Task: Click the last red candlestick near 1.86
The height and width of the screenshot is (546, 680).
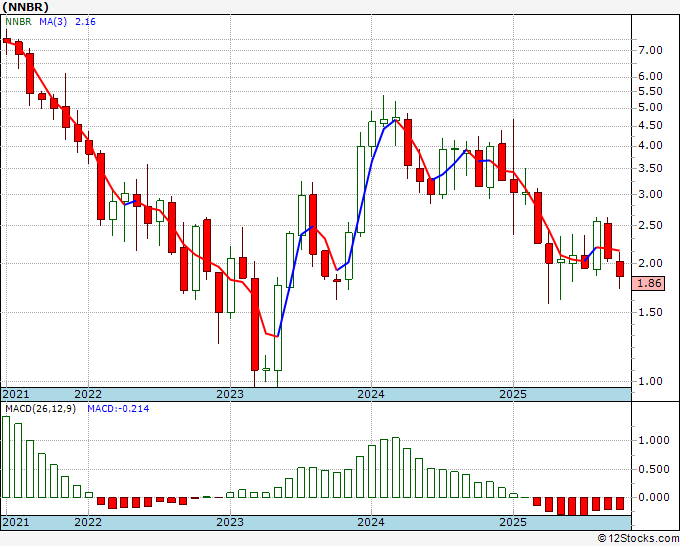Action: 620,269
